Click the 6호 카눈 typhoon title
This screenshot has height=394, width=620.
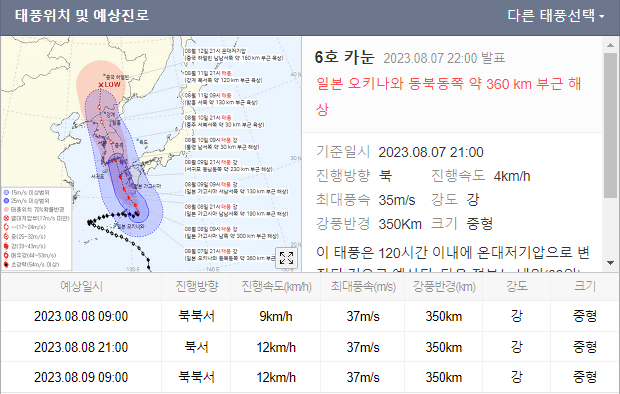coord(344,57)
